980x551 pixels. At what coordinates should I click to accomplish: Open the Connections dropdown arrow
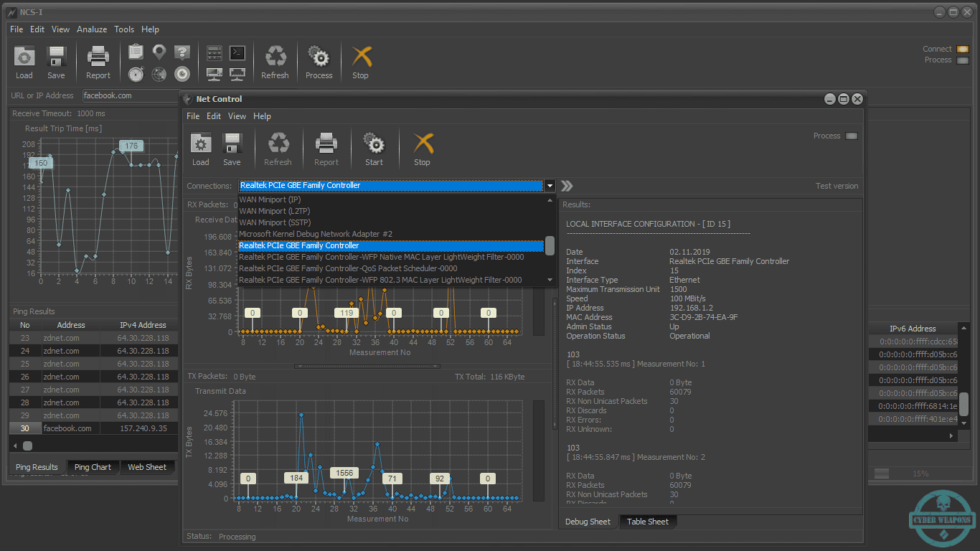[550, 186]
